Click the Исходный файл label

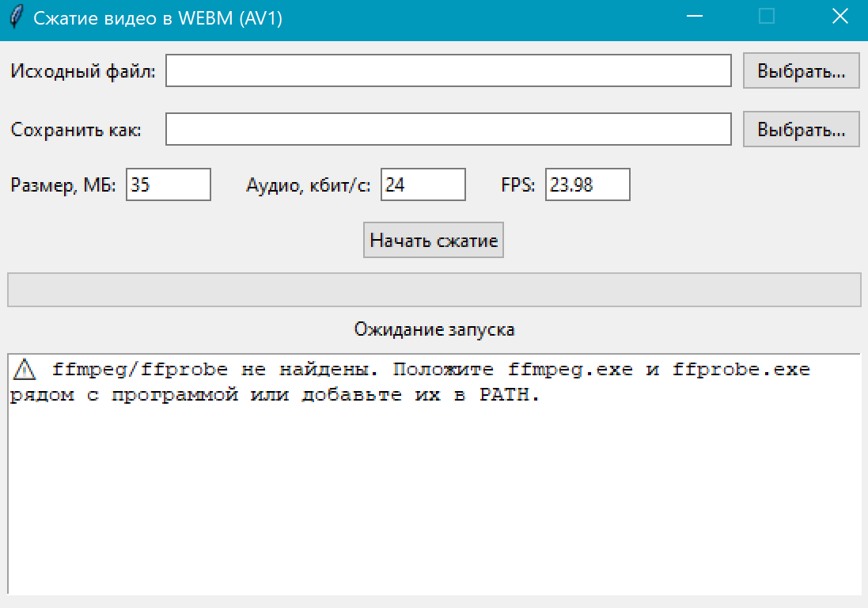pyautogui.click(x=83, y=71)
